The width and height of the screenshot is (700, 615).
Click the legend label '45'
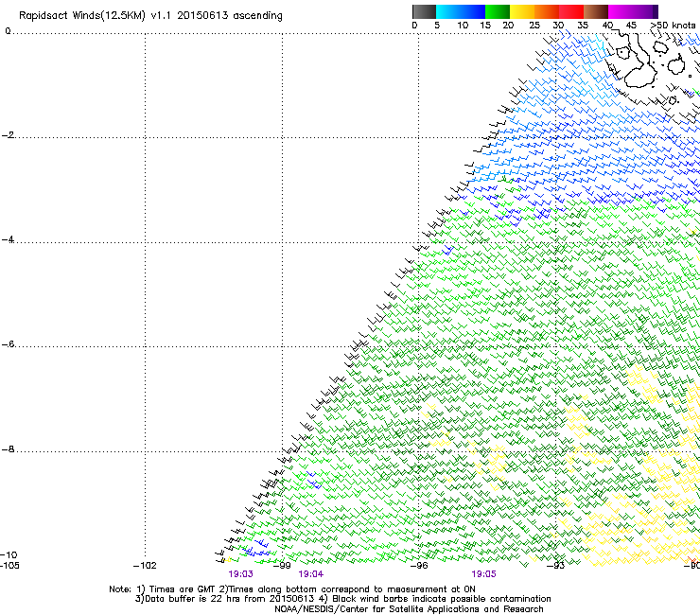631,26
